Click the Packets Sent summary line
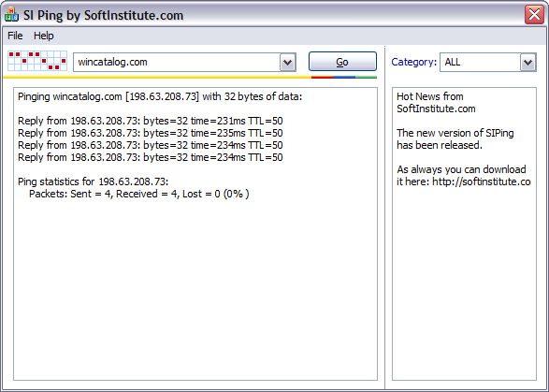The width and height of the screenshot is (549, 392). click(139, 194)
